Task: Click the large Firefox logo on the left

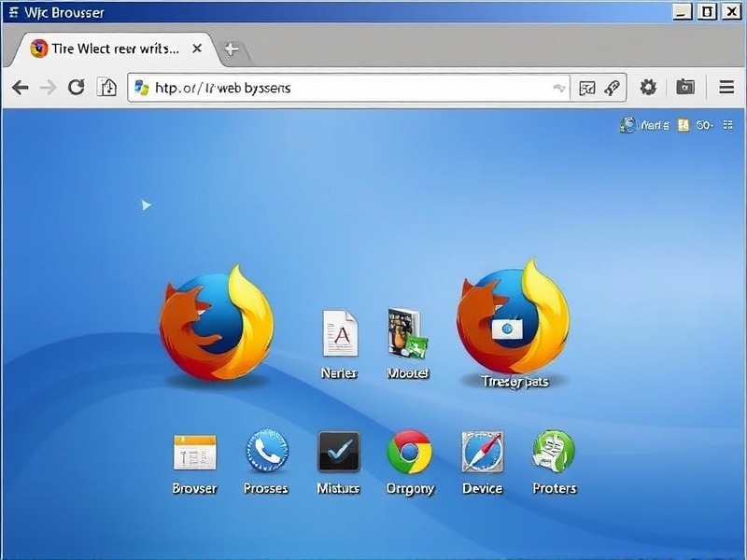Action: click(217, 324)
